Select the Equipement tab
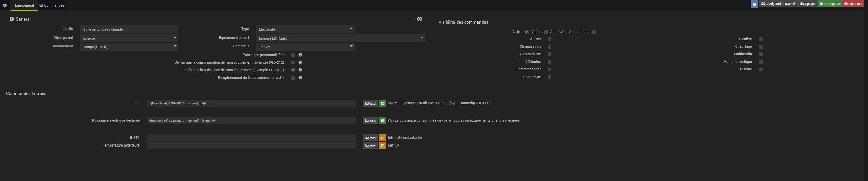This screenshot has width=868, height=181. tap(24, 5)
